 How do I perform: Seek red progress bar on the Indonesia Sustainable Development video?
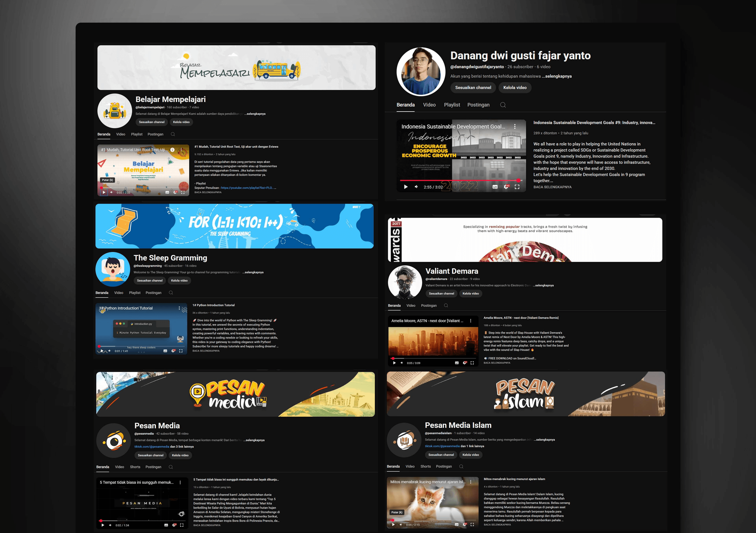(459, 180)
